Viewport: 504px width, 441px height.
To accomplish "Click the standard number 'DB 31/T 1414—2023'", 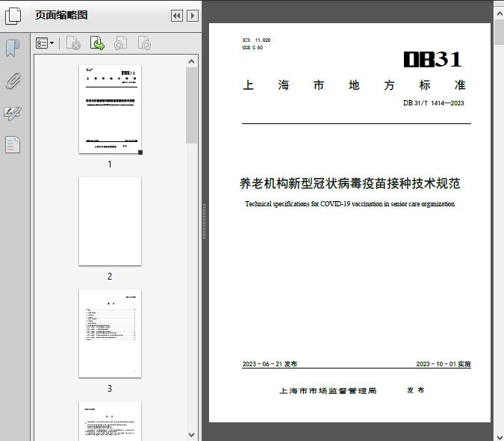I will click(x=434, y=103).
